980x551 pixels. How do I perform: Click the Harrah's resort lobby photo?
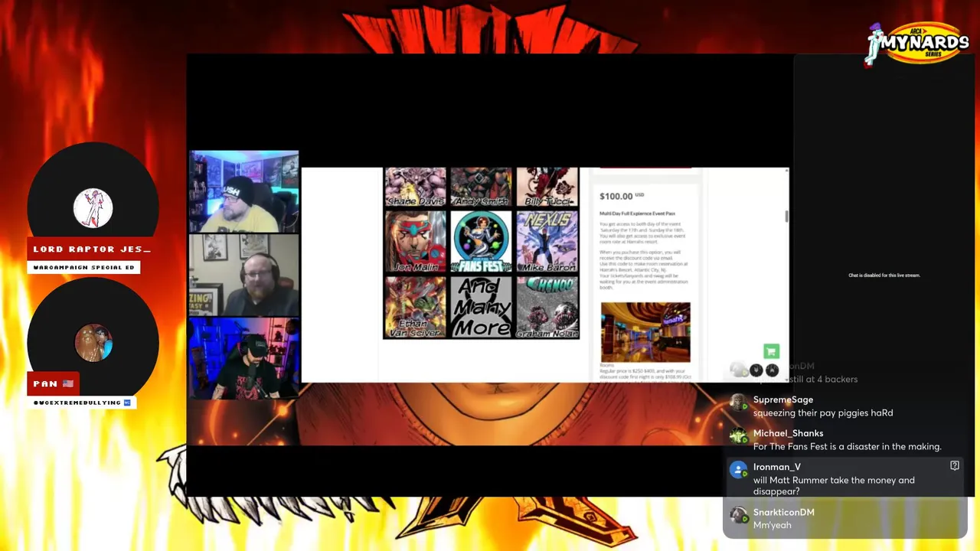click(645, 332)
